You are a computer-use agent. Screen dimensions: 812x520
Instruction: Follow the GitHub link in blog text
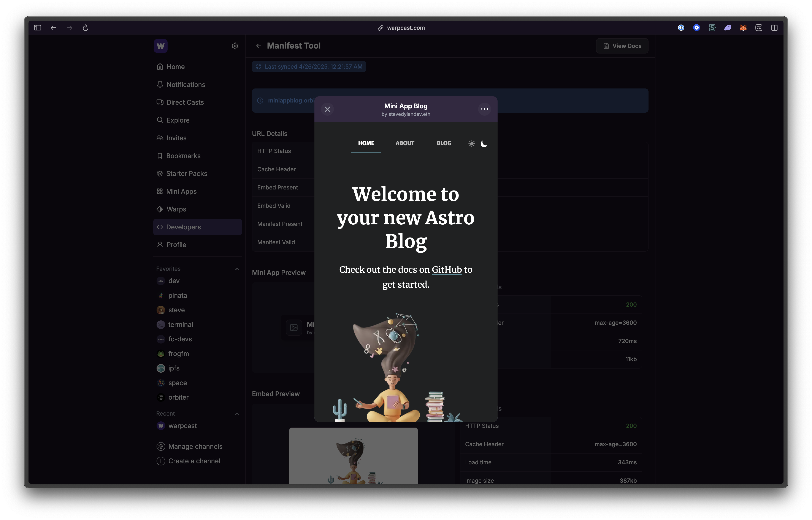[x=446, y=270]
